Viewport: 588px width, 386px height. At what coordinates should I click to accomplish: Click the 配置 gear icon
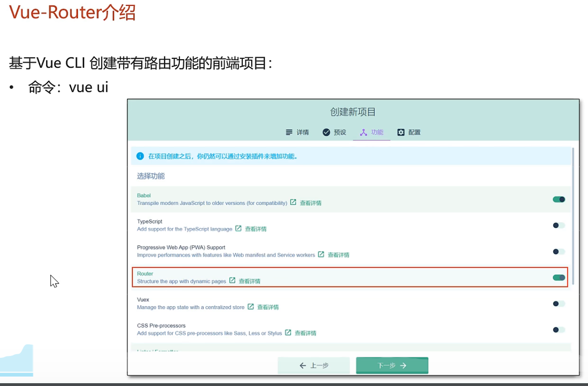[401, 132]
